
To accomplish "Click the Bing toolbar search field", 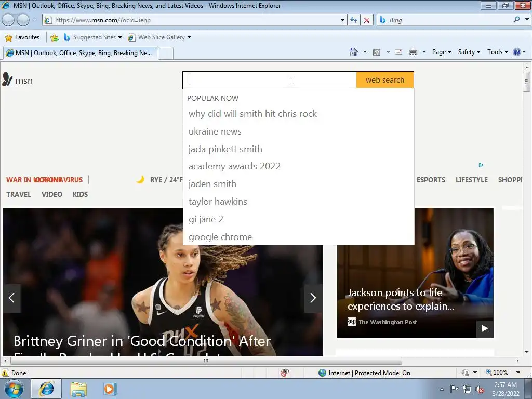I will click(x=449, y=20).
